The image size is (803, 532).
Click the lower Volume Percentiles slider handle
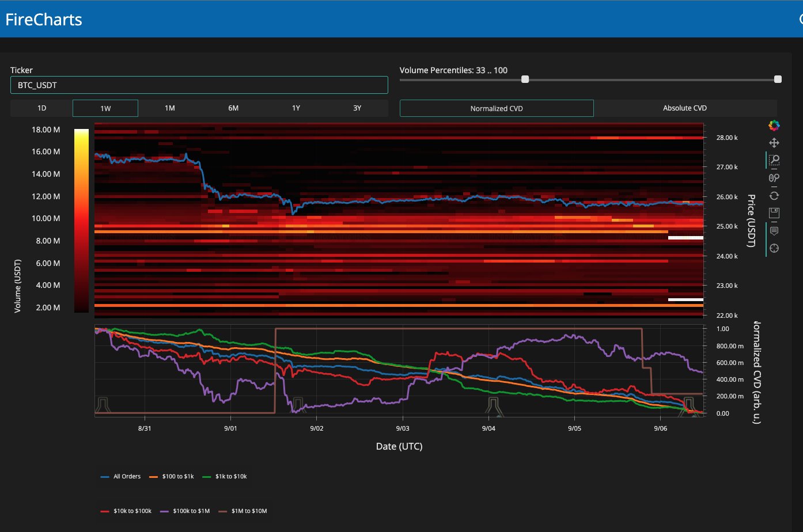tap(525, 79)
